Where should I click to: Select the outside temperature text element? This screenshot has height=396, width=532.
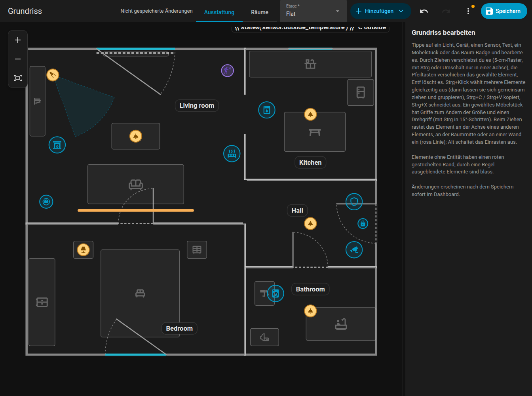[x=310, y=28]
